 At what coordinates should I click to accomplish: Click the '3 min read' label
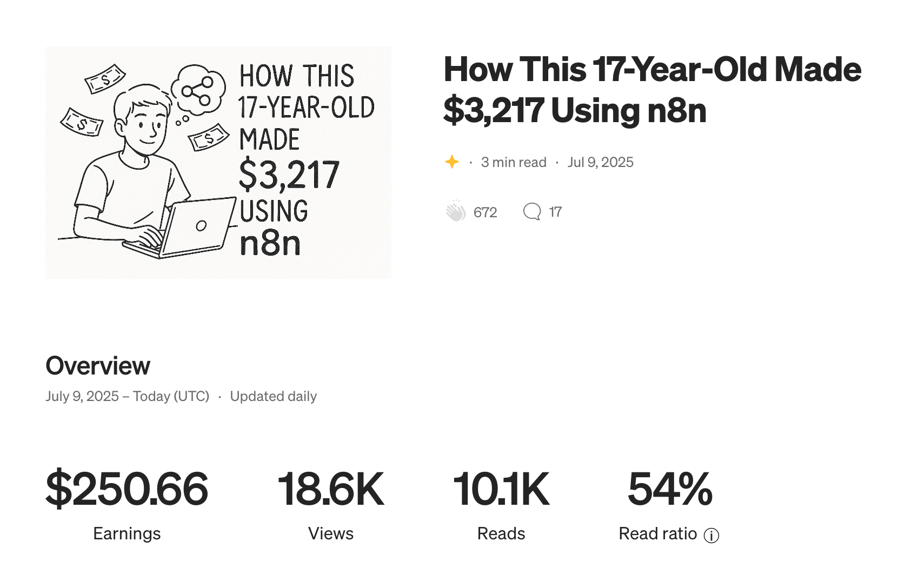point(514,162)
